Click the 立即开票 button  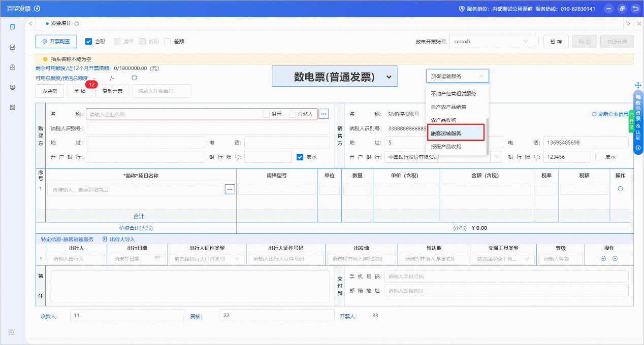617,42
